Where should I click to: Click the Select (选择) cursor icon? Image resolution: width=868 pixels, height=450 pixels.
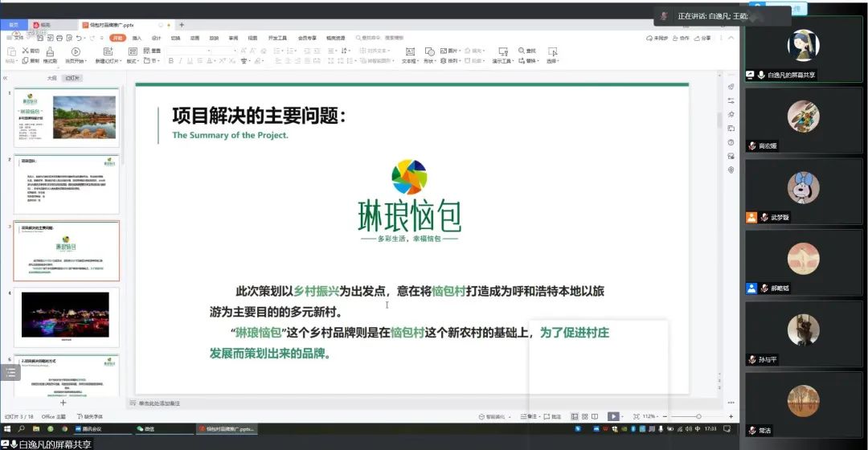(x=552, y=51)
